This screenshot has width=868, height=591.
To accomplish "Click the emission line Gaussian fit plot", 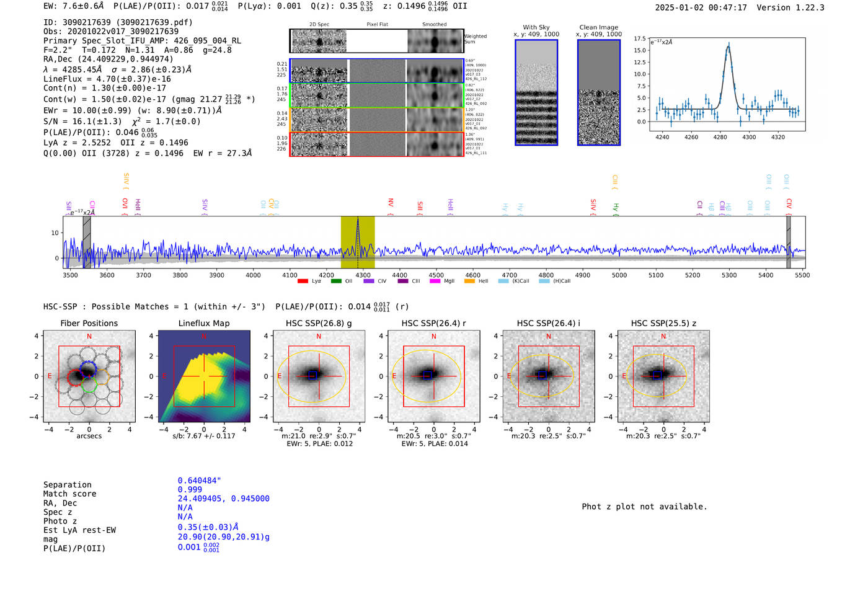I will [x=727, y=84].
